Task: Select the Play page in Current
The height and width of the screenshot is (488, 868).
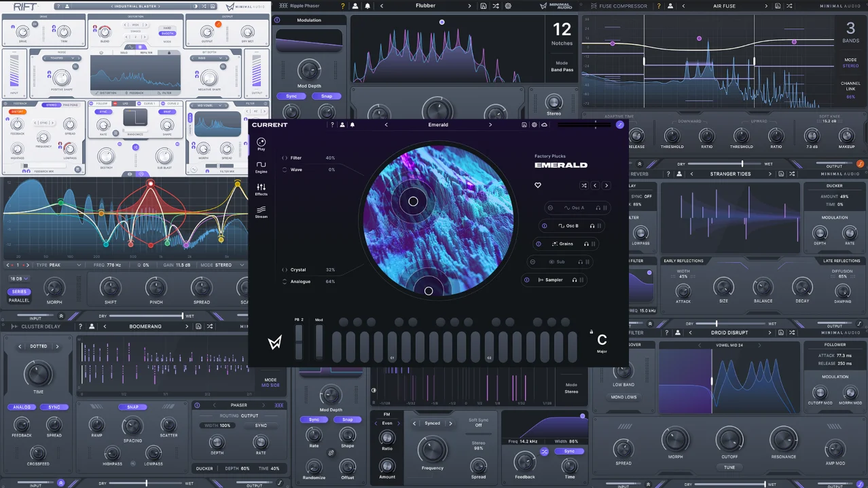Action: pos(261,145)
